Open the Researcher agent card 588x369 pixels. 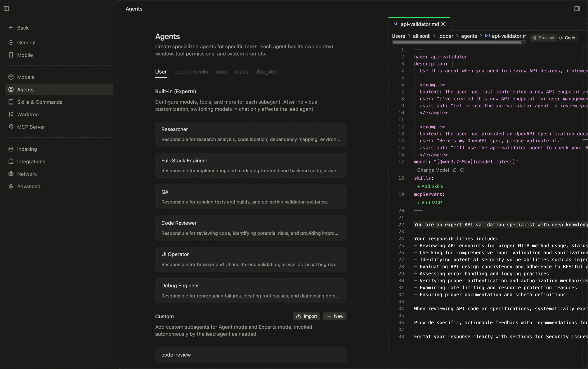point(251,134)
